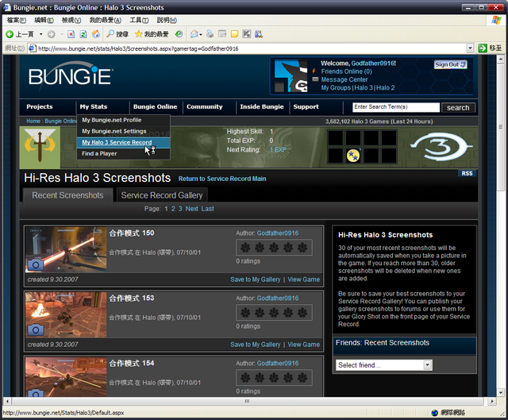508x420 pixels.
Task: Open the 工具 (Tools) menu
Action: pyautogui.click(x=139, y=20)
